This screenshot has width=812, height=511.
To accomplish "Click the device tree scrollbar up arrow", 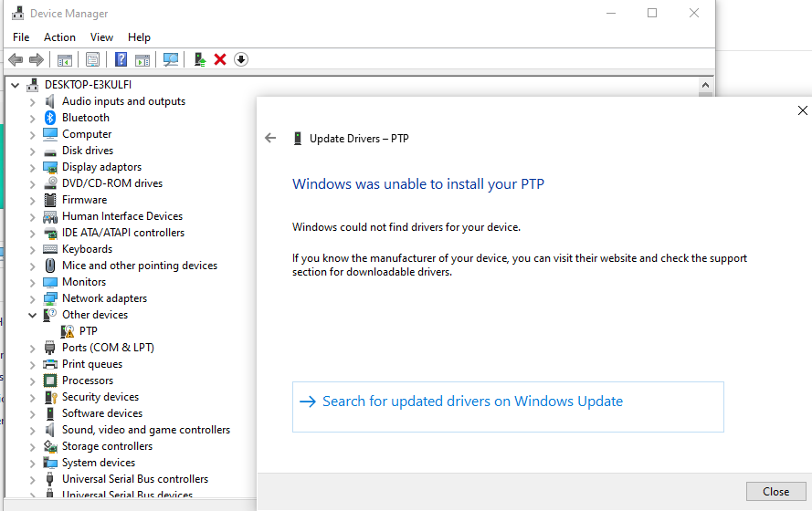I will (705, 85).
